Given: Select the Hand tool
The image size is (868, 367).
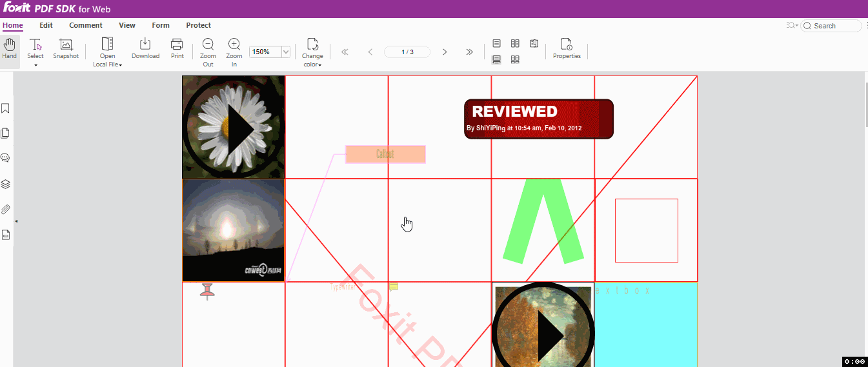Looking at the screenshot, I should 9,48.
